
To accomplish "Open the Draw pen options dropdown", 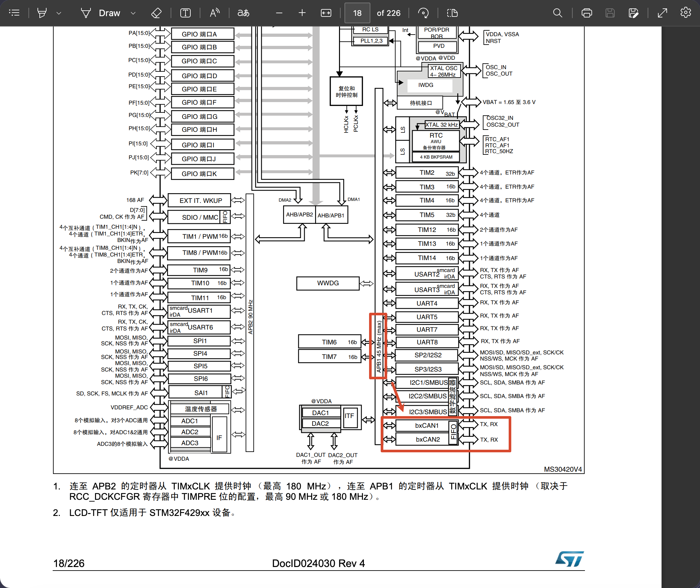I will (x=133, y=13).
